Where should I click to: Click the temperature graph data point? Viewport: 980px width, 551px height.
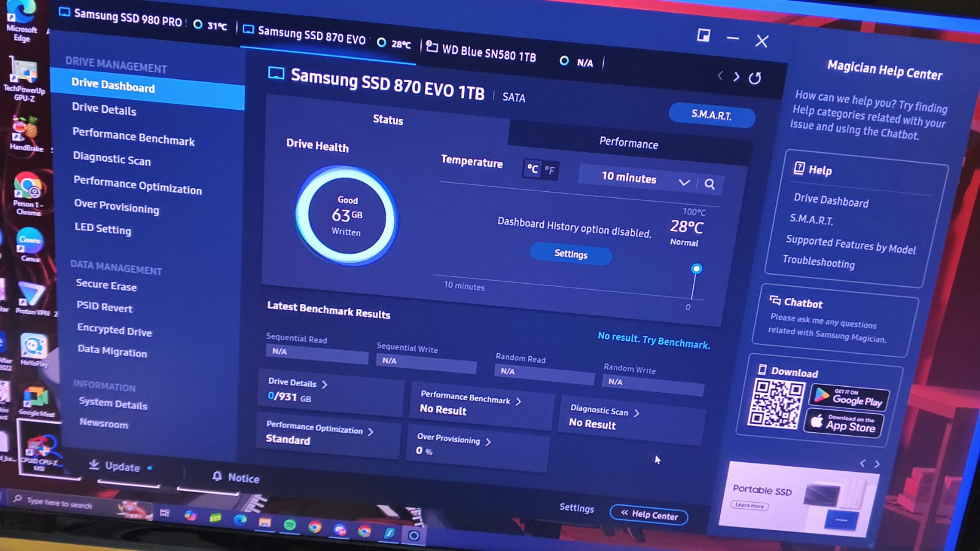[696, 268]
